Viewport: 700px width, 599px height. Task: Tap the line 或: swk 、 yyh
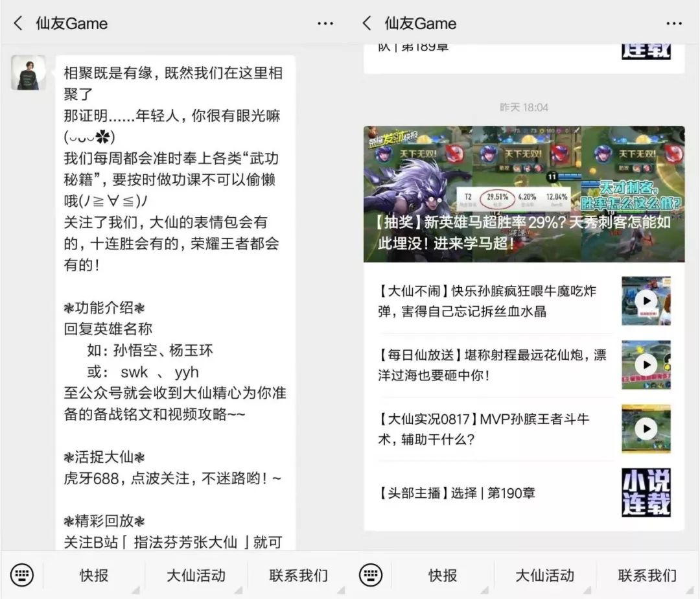click(143, 372)
